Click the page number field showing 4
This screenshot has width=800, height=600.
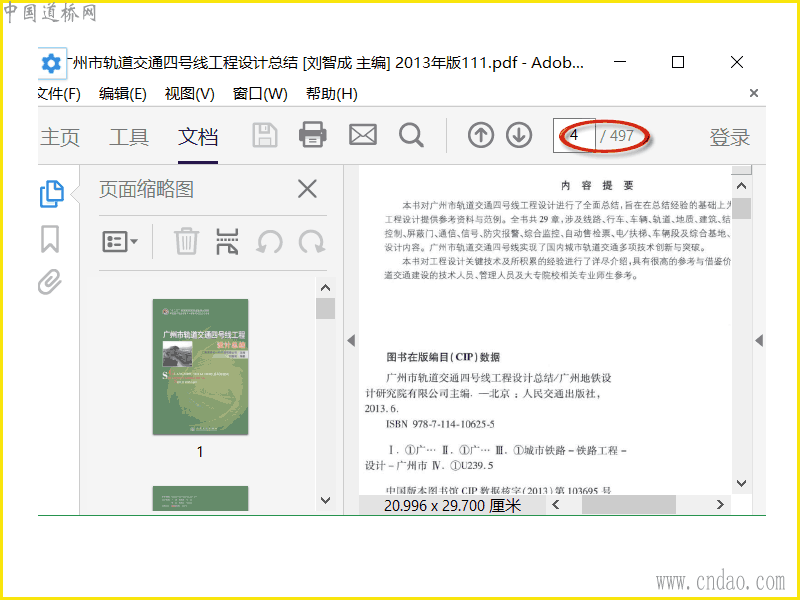(574, 136)
